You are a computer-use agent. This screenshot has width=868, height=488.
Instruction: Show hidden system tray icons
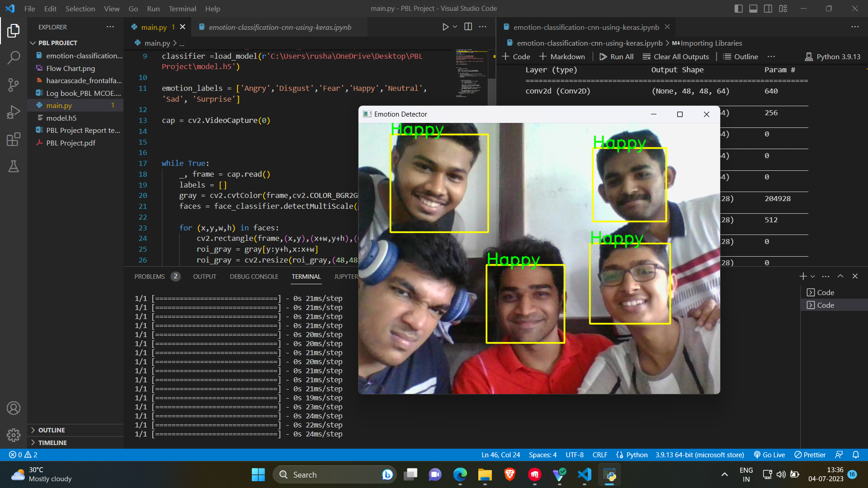tap(725, 474)
